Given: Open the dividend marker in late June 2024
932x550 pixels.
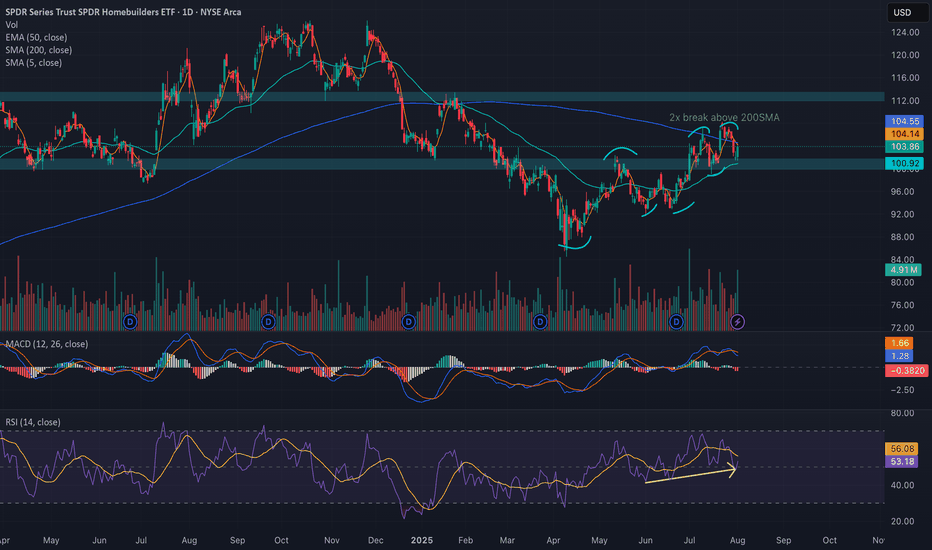Looking at the screenshot, I should tap(130, 322).
